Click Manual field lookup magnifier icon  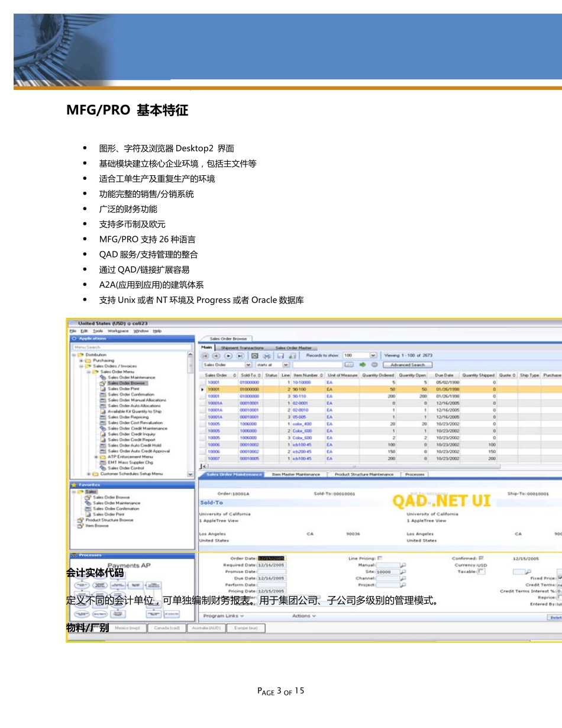point(403,565)
